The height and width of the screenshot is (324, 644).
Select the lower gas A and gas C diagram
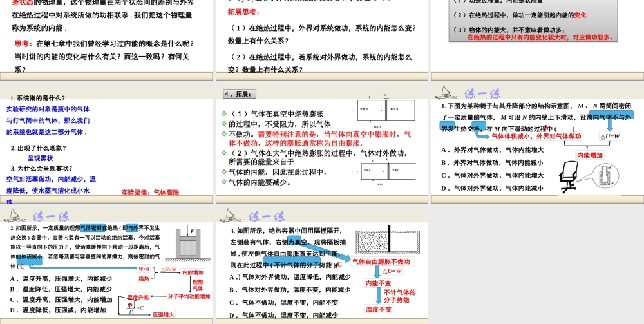387,171
